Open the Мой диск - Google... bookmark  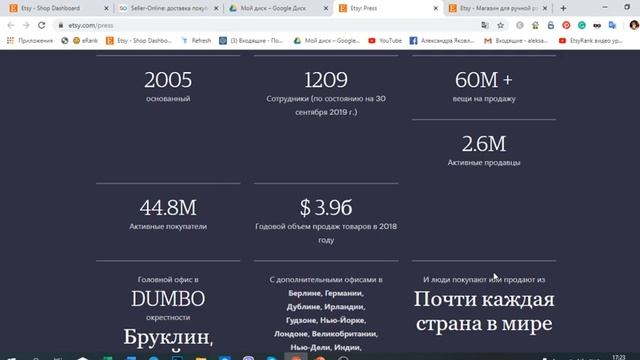click(327, 40)
